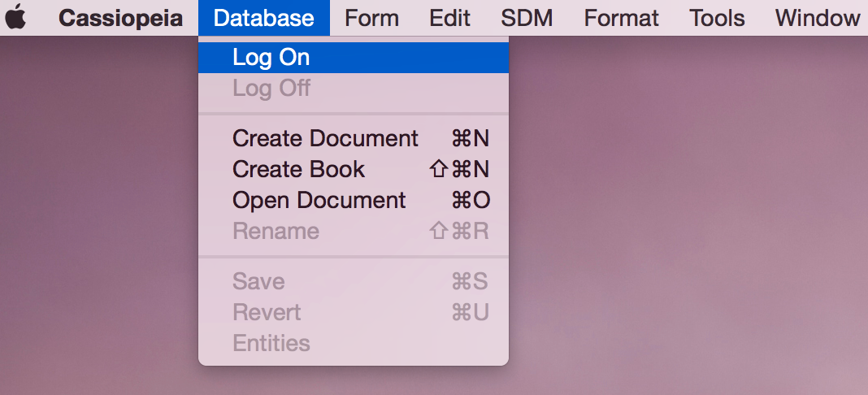Screen dimensions: 868x395
Task: Click the Command-N shortcut beside Create Document
Action: pyautogui.click(x=471, y=138)
